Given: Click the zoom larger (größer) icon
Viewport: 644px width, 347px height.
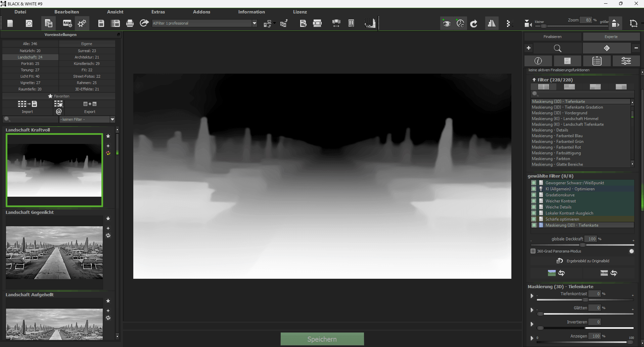Looking at the screenshot, I should click(x=615, y=24).
